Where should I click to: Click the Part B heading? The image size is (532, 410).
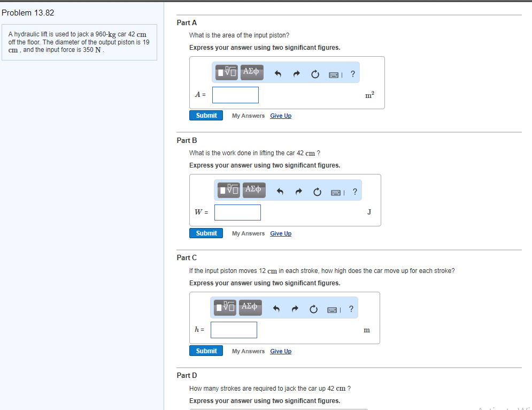coord(187,141)
